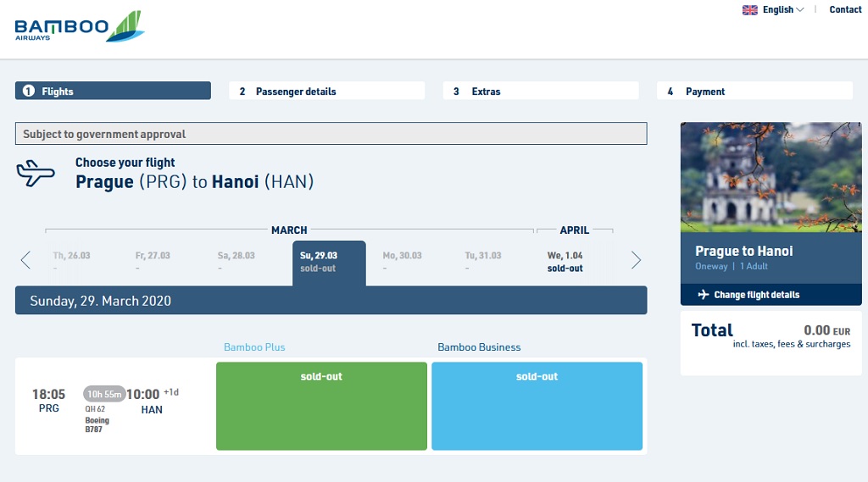Go to the Extras step
The height and width of the screenshot is (482, 868).
click(541, 91)
